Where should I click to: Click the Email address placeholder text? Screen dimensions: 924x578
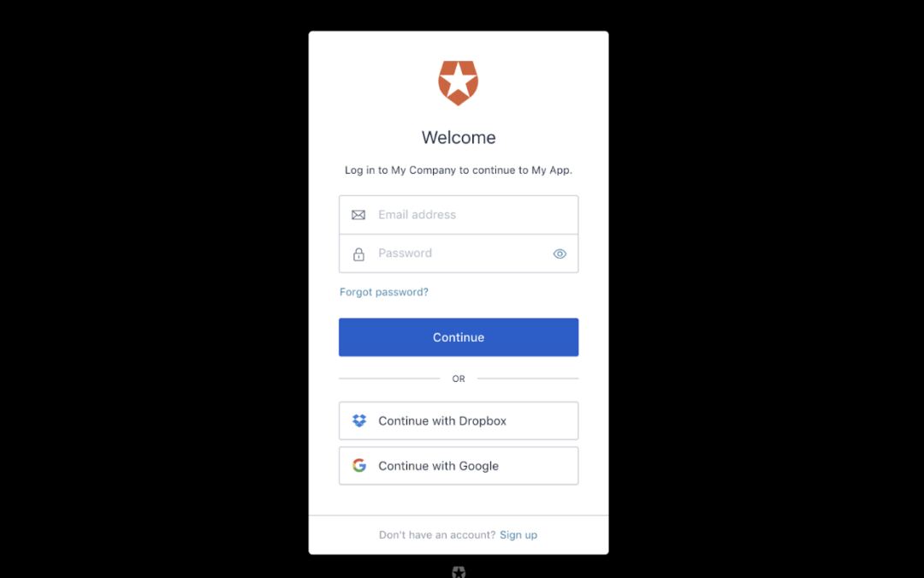pyautogui.click(x=418, y=215)
